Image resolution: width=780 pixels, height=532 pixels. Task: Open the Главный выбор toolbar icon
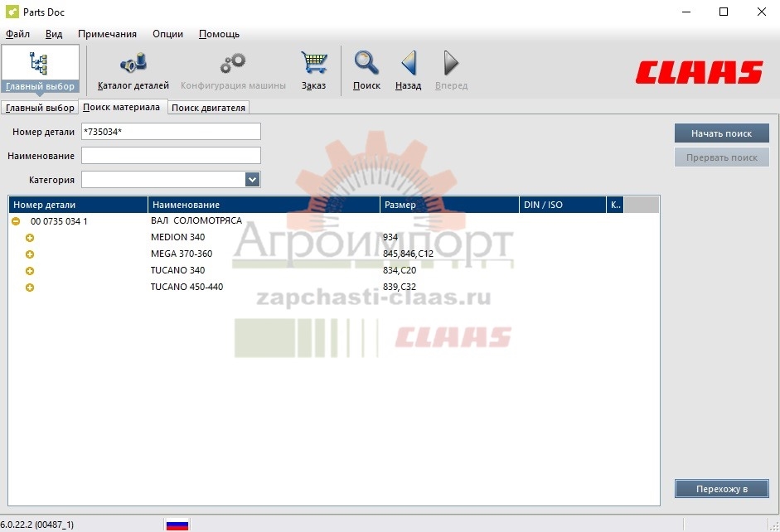(40, 70)
